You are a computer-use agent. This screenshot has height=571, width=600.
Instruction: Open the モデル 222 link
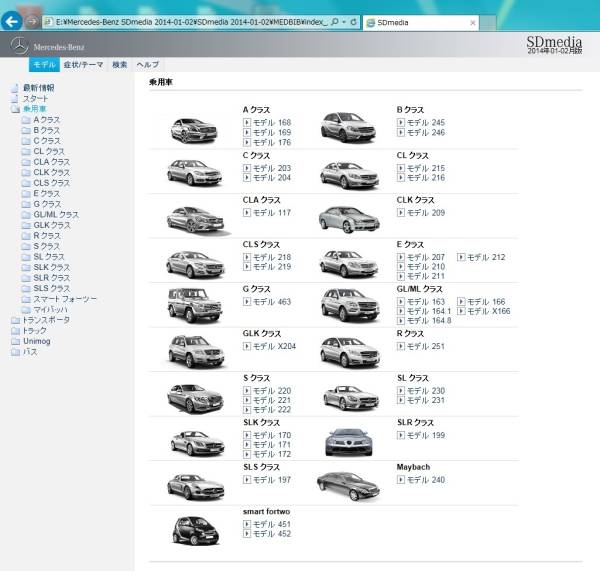(272, 409)
